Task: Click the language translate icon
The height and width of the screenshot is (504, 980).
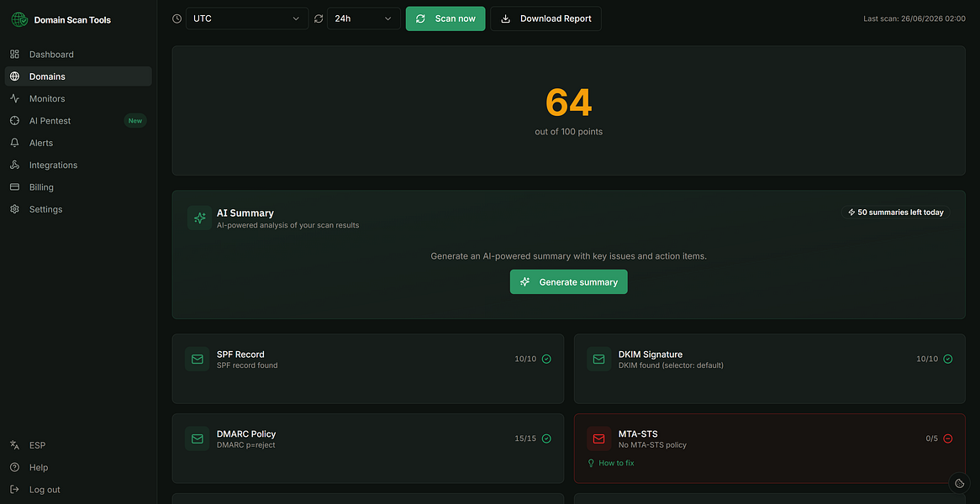Action: [15, 445]
